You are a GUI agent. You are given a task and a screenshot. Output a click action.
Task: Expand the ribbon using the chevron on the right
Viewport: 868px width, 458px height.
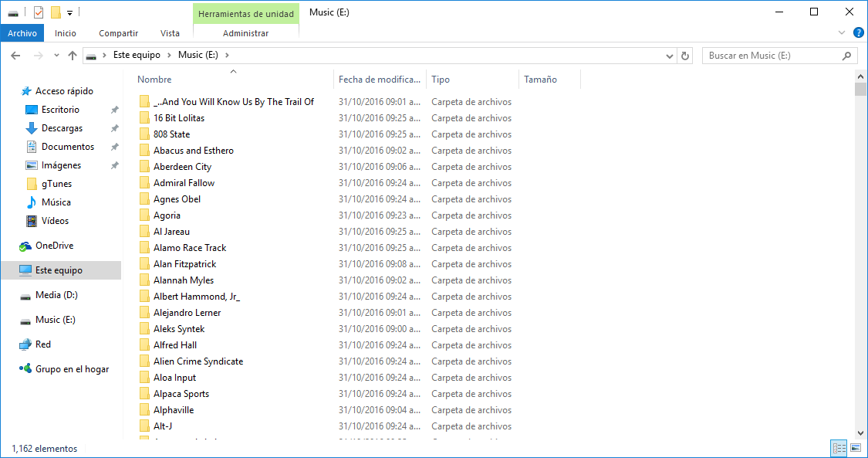pos(841,32)
